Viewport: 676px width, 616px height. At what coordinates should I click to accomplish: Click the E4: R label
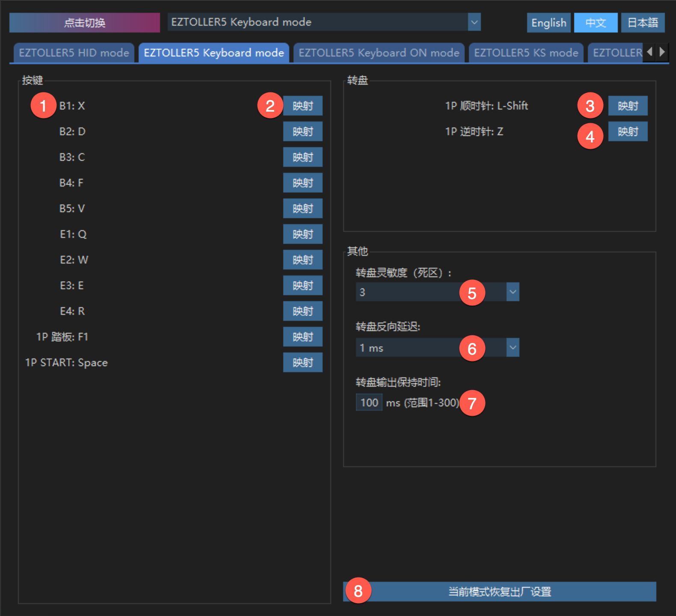click(72, 311)
